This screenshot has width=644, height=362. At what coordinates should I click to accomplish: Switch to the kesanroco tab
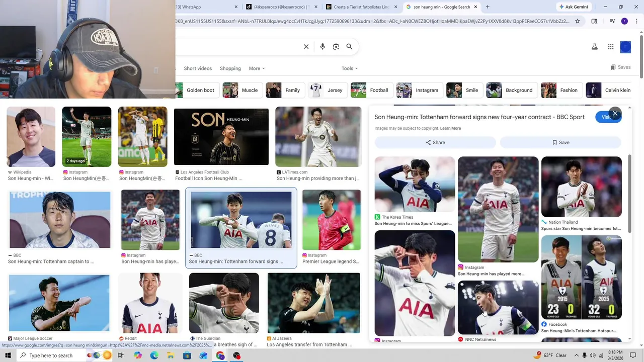[x=282, y=7]
